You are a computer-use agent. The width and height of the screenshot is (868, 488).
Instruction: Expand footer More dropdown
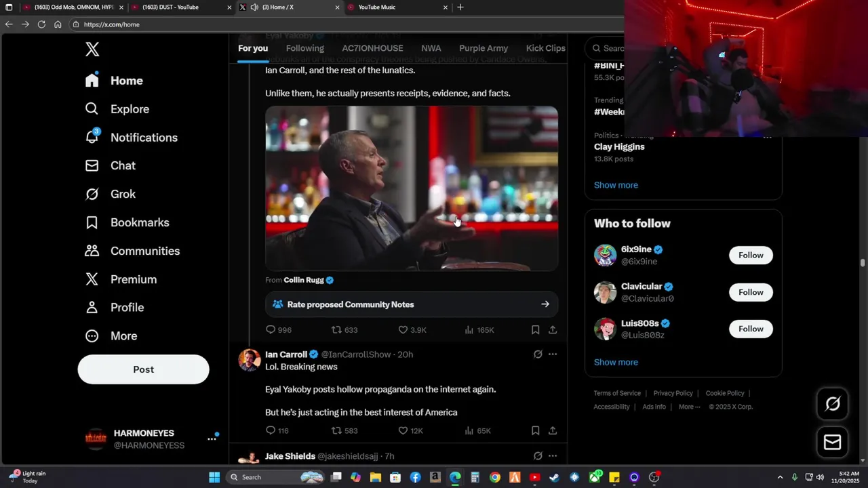pos(690,407)
